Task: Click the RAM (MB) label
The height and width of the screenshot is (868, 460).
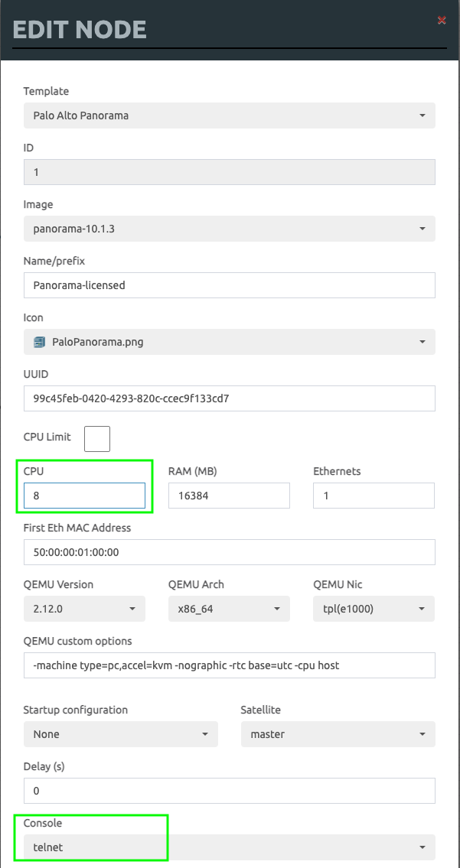Action: [192, 472]
